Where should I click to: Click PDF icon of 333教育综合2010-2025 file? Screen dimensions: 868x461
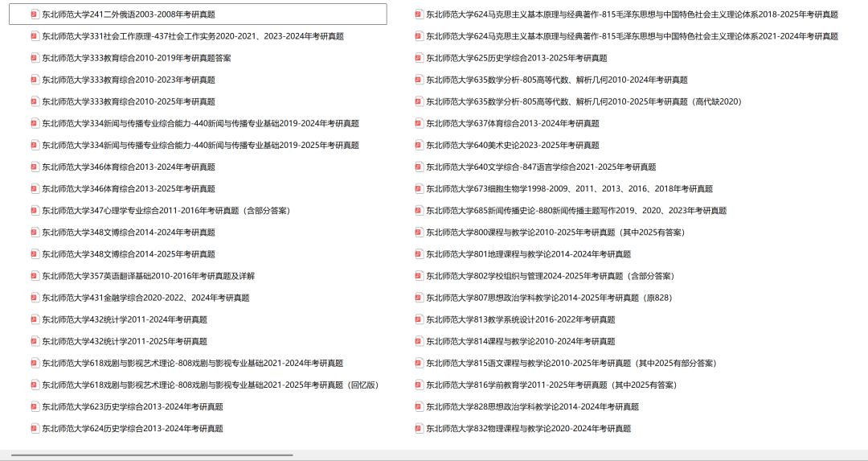(35, 101)
